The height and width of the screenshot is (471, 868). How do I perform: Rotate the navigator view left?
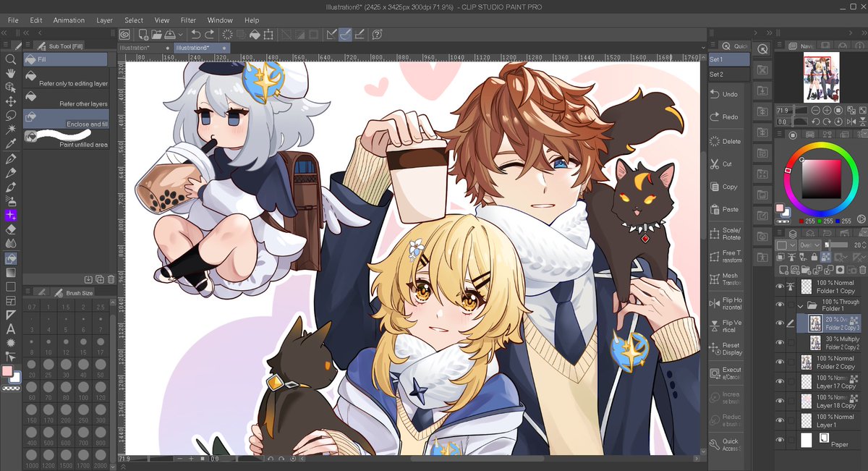(x=817, y=122)
